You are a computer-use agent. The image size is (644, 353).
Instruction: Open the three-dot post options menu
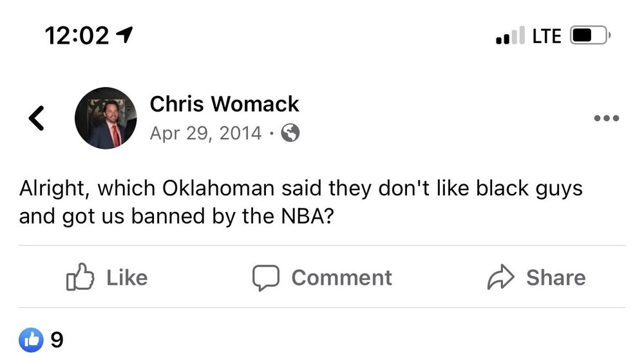coord(607,119)
